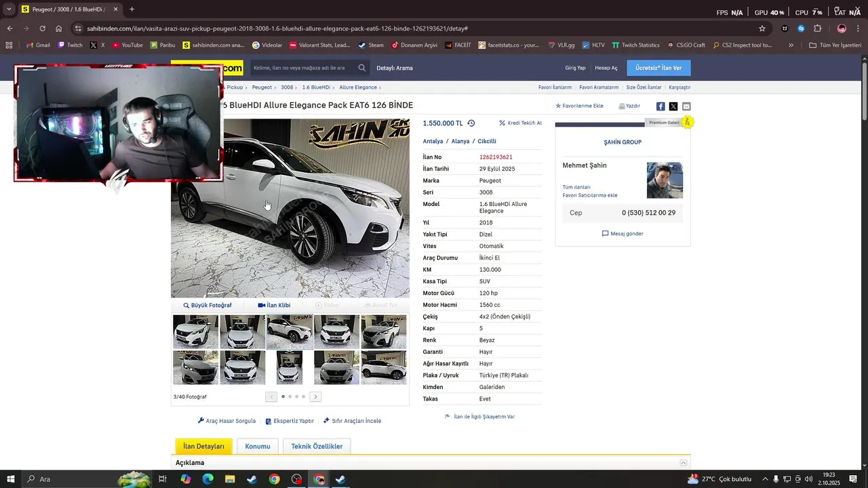This screenshot has height=488, width=868.
Task: Open Büyük Fotoğraf large photo view
Action: (x=208, y=305)
